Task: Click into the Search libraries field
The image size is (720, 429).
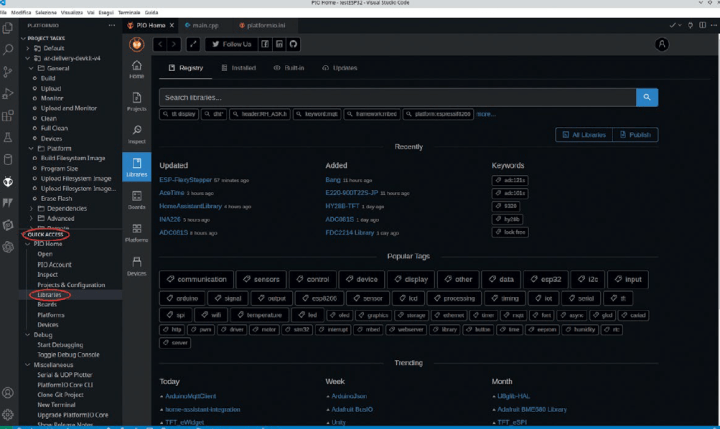Action: (397, 97)
